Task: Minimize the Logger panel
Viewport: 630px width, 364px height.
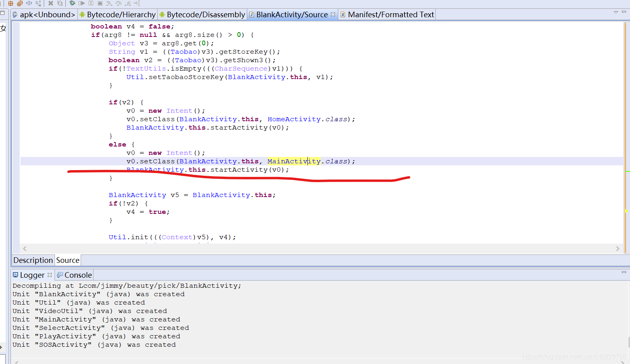Action: tap(624, 272)
